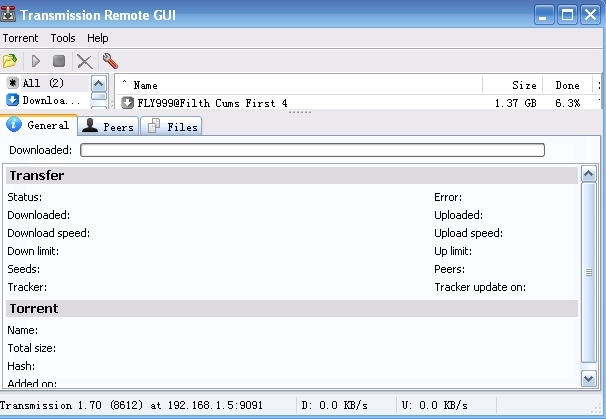Click the Transmission app icon in title bar
Screen dimensions: 606x419
[x=8, y=14]
